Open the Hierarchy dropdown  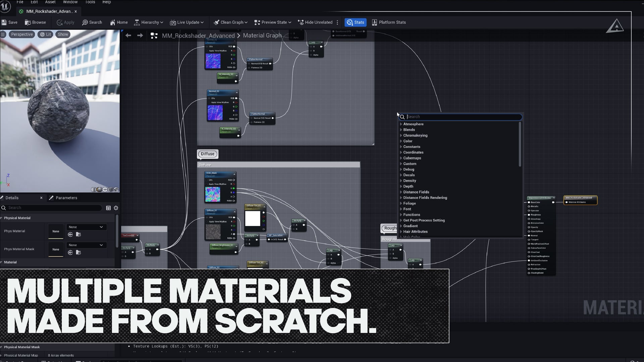point(149,22)
